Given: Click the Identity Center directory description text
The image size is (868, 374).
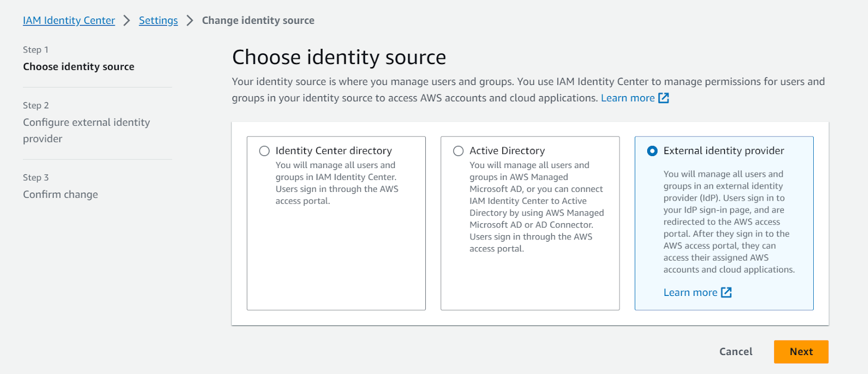Looking at the screenshot, I should (x=337, y=183).
